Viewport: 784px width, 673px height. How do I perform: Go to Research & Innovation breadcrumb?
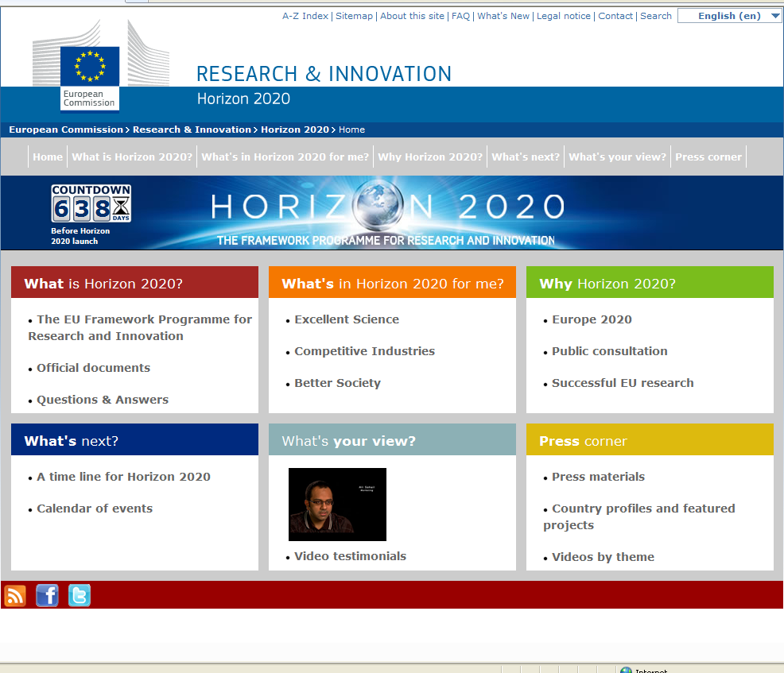point(192,130)
